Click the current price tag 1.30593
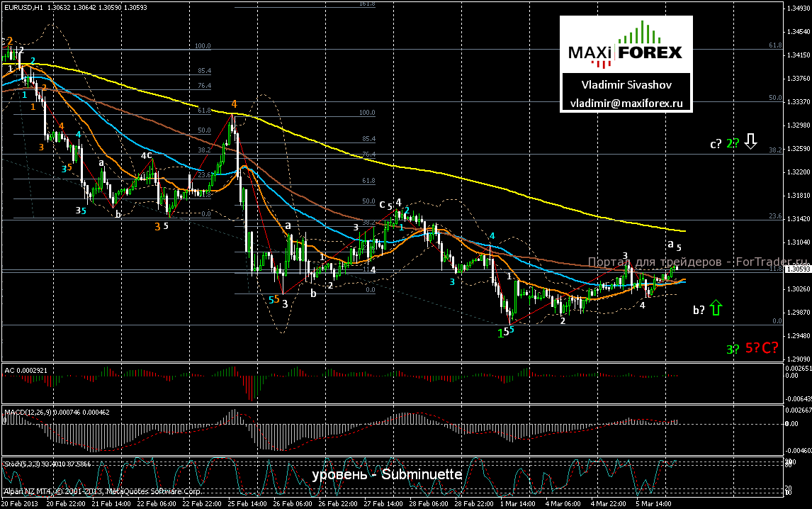The height and width of the screenshot is (509, 812). (x=797, y=269)
